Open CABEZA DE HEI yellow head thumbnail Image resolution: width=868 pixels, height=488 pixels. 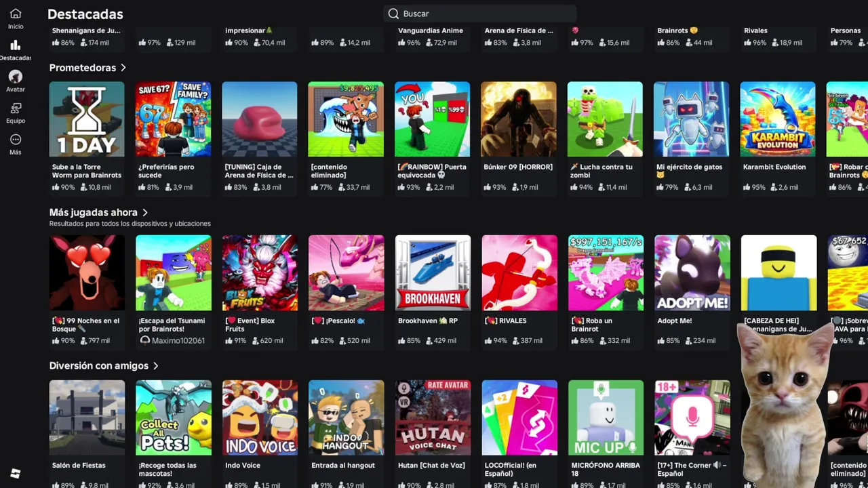point(779,273)
